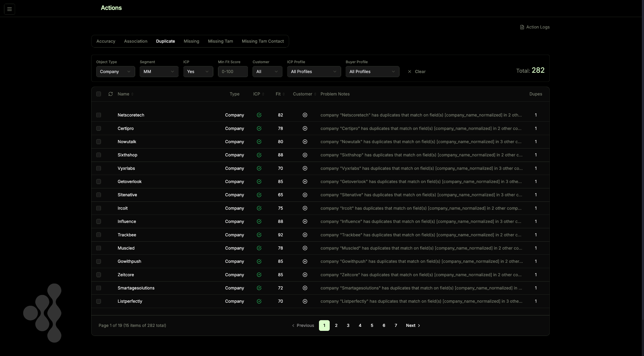Click Customer X icon for Certipro
This screenshot has width=644, height=356.
point(305,128)
